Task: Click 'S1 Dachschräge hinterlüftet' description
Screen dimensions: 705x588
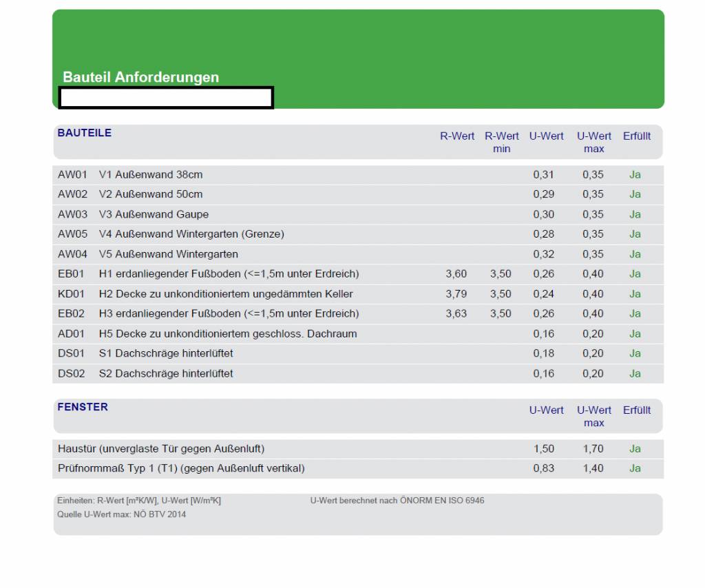Action: tap(166, 353)
